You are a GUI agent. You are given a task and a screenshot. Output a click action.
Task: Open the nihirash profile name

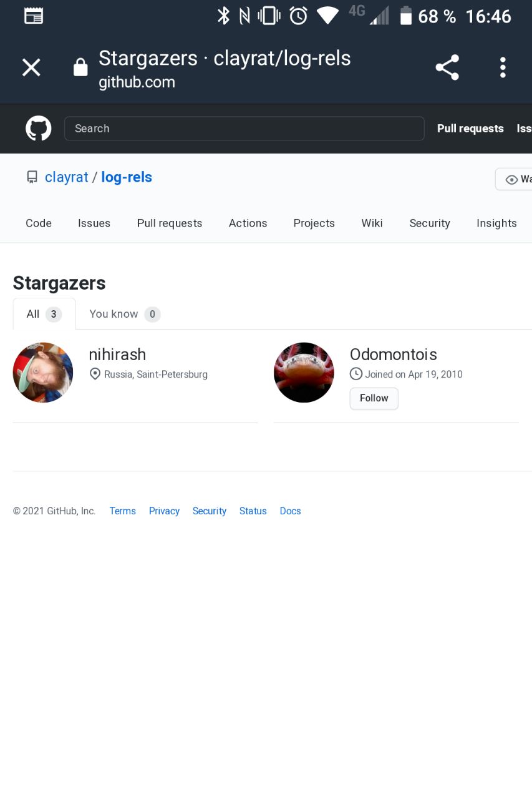point(117,355)
